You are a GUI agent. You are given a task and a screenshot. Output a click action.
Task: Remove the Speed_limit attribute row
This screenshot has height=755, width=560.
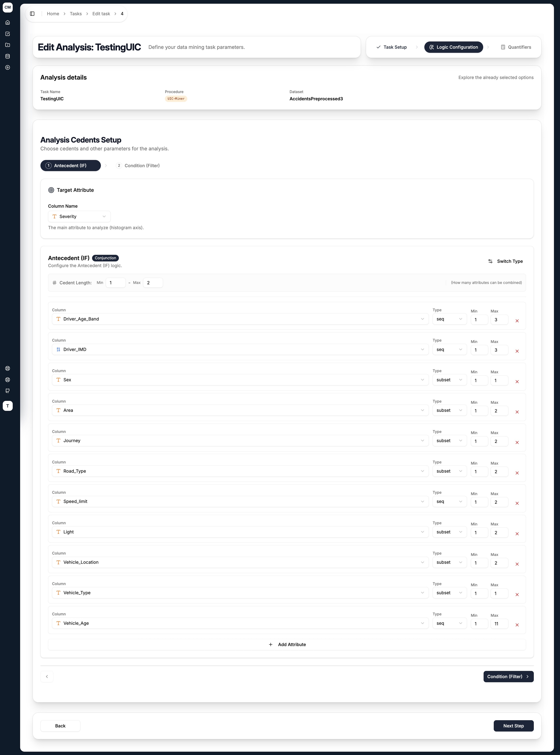(517, 503)
